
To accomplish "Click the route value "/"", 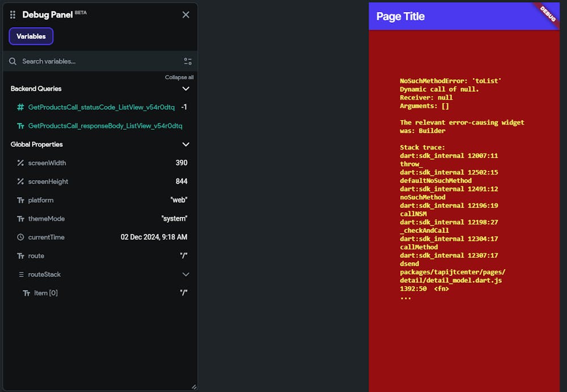I will (x=184, y=256).
